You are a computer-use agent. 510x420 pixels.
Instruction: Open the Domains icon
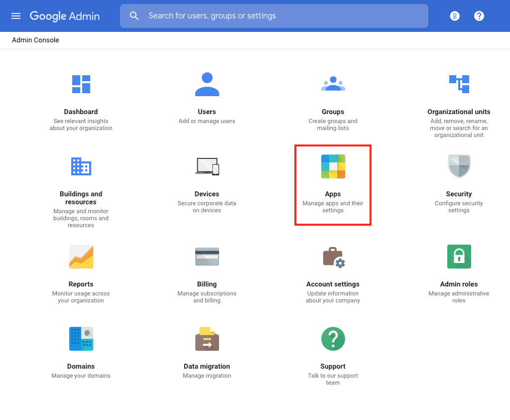point(81,339)
